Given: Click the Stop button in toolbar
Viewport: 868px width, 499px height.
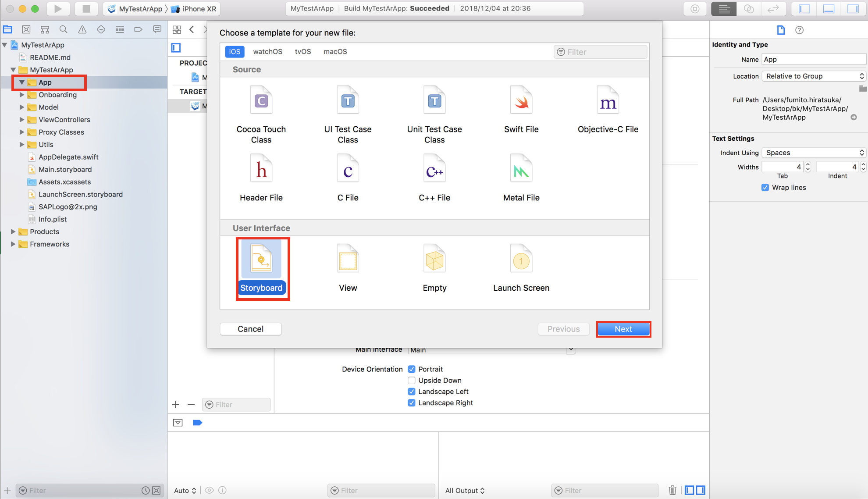Looking at the screenshot, I should coord(86,8).
